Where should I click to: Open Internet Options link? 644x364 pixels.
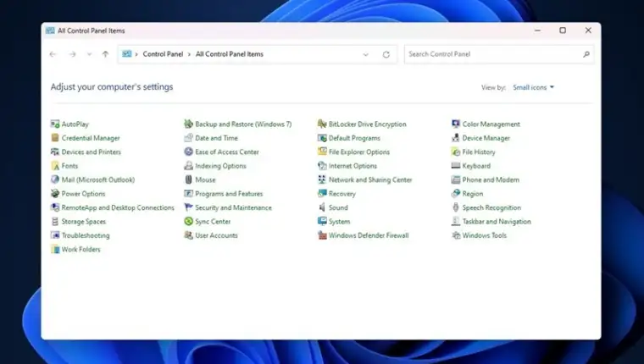pos(353,166)
